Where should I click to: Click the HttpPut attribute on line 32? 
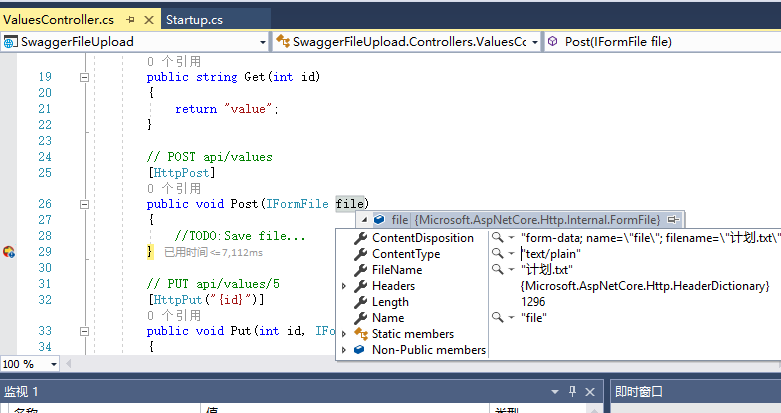(177, 300)
